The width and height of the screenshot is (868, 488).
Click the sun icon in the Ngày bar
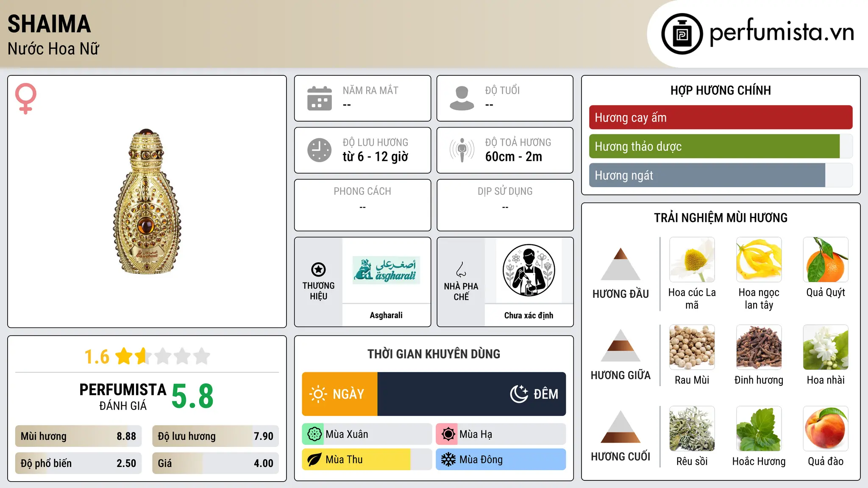[x=318, y=394]
